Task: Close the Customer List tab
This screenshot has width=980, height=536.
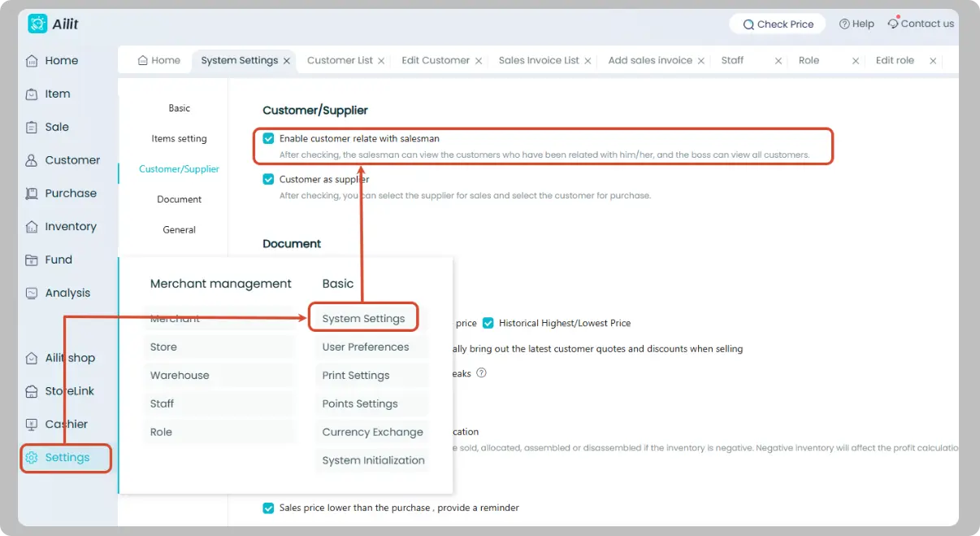Action: tap(382, 61)
